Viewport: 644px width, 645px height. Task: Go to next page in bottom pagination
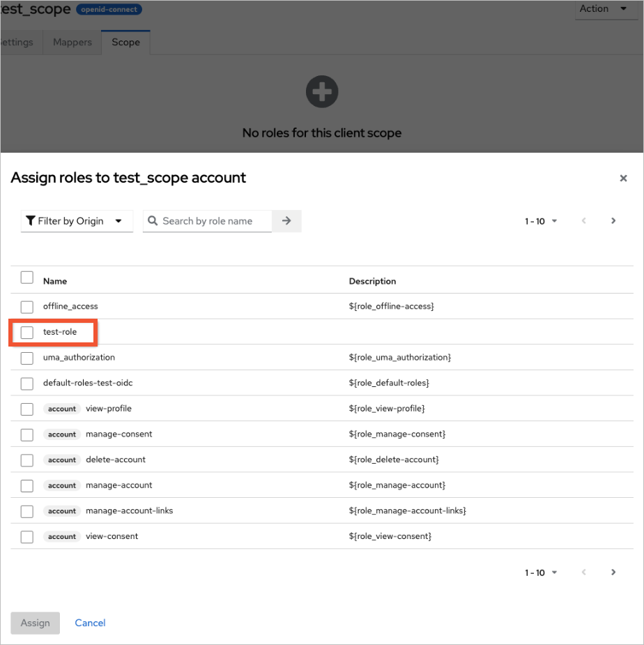point(613,572)
